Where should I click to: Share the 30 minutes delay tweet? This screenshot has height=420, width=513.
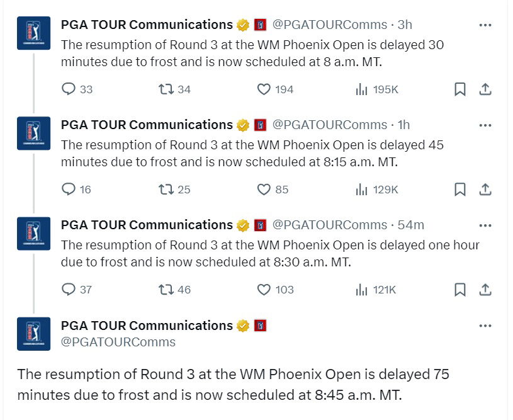pos(485,89)
